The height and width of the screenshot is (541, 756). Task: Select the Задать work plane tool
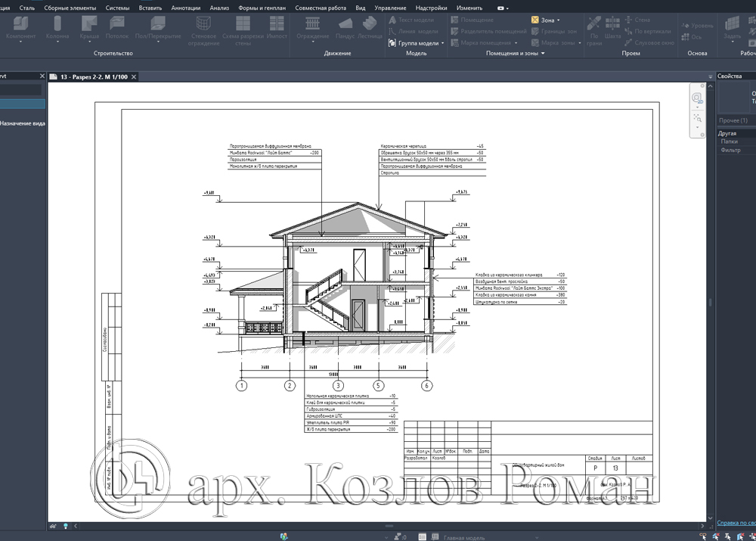click(x=733, y=26)
